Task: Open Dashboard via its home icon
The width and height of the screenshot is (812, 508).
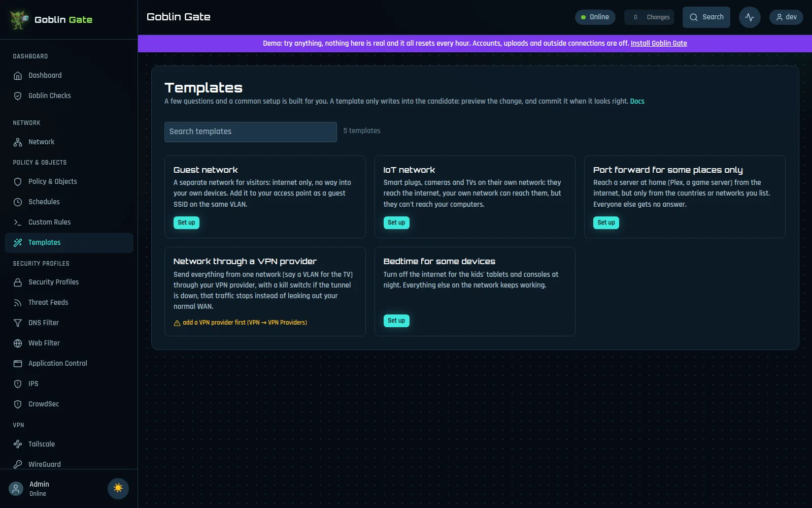Action: (18, 76)
